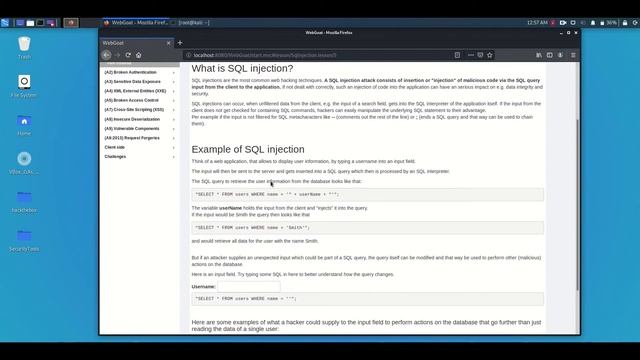Click the battery indicator showing 36%
Image resolution: width=640 pixels, height=360 pixels.
pyautogui.click(x=608, y=23)
